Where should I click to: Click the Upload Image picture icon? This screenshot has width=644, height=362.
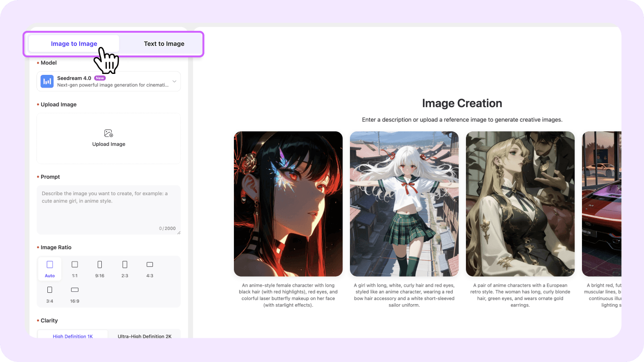[x=108, y=134]
